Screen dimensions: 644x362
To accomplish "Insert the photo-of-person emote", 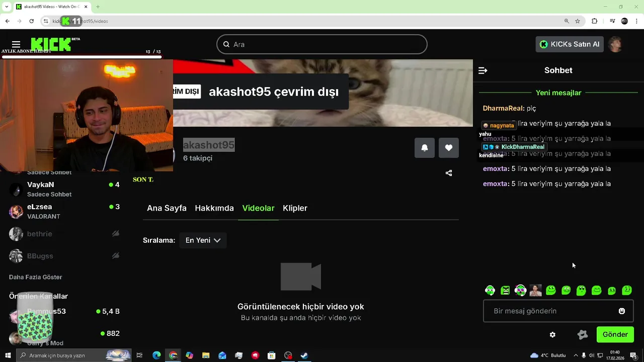I will coord(536,290).
